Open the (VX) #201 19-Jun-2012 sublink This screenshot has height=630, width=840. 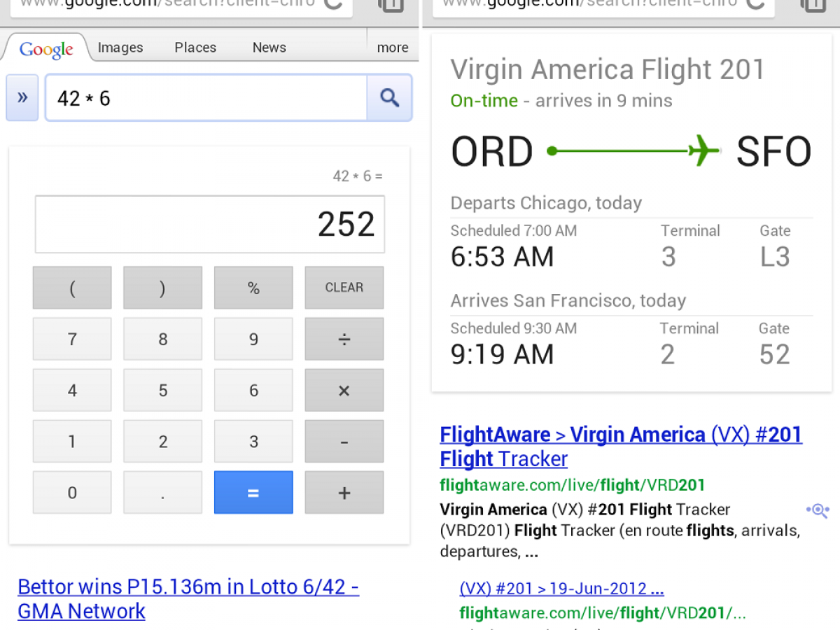561,588
